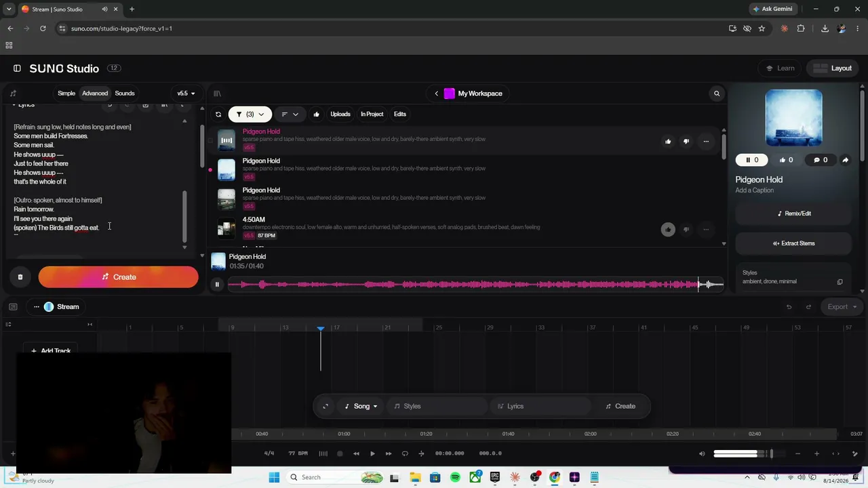Switch to the Sounds tab
This screenshot has height=488, width=868.
pyautogui.click(x=125, y=94)
